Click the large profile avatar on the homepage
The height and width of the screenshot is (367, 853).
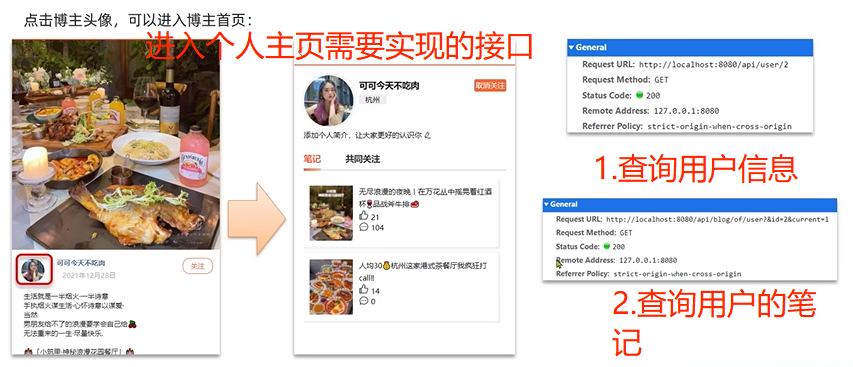pyautogui.click(x=328, y=101)
